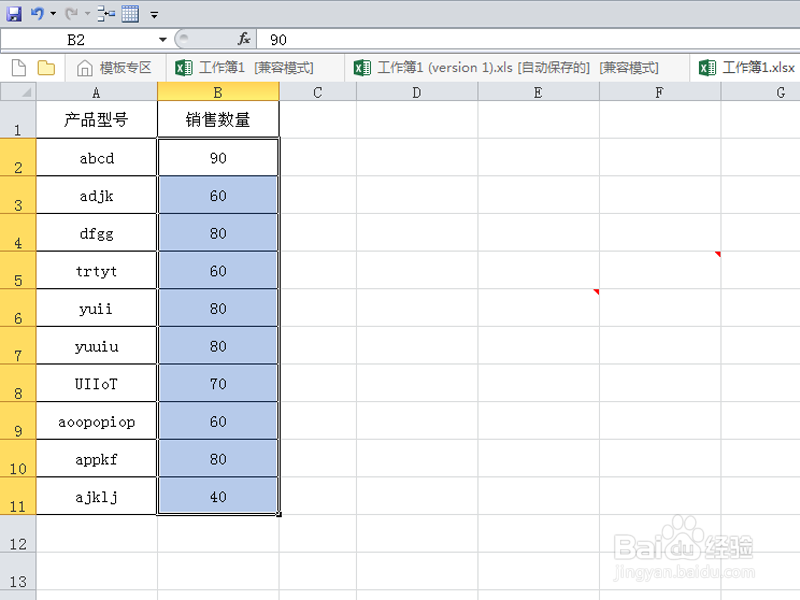The width and height of the screenshot is (800, 600).
Task: Click the cell ajklj
Action: [96, 495]
